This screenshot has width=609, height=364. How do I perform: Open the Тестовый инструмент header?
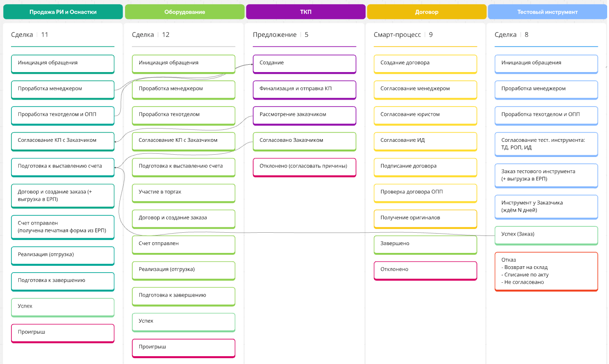(547, 12)
